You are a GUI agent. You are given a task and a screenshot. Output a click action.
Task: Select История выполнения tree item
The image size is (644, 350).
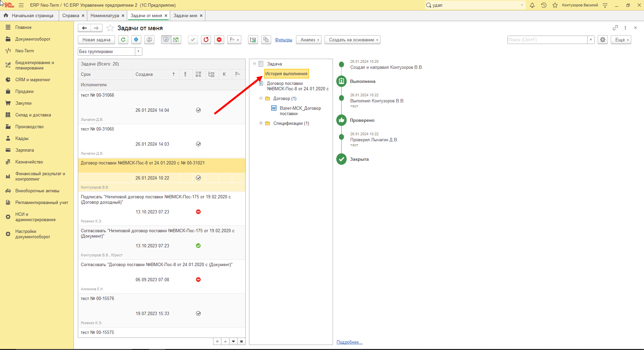click(286, 73)
